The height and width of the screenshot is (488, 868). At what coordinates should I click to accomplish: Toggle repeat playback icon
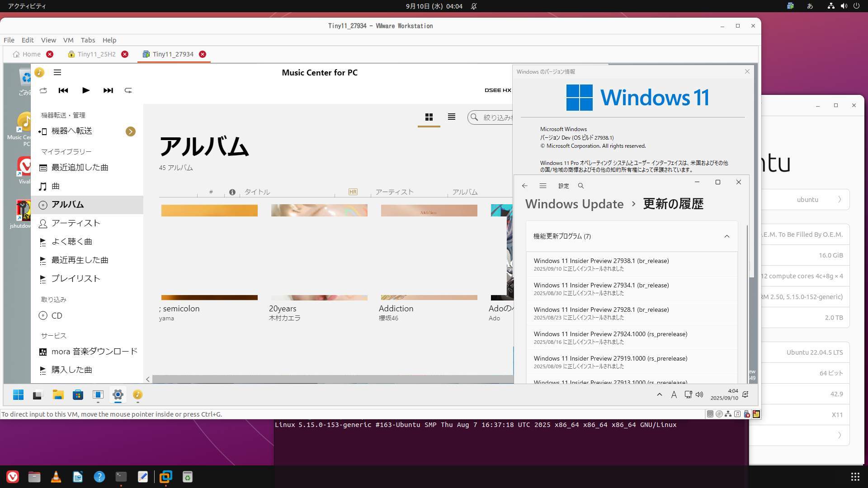pyautogui.click(x=128, y=90)
